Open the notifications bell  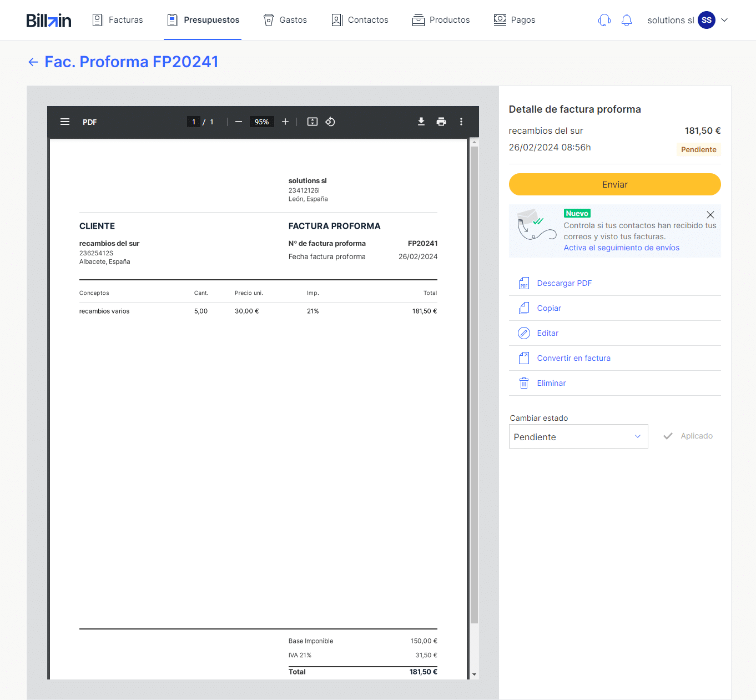(x=627, y=20)
